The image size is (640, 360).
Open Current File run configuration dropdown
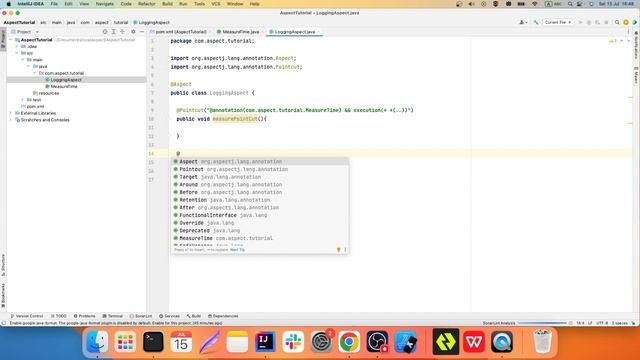(x=558, y=22)
